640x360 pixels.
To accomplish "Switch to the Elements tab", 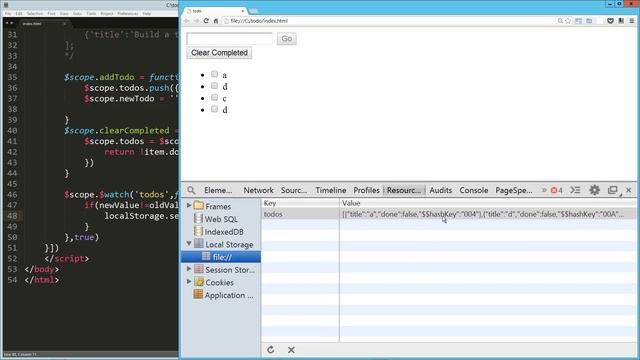I will [218, 191].
